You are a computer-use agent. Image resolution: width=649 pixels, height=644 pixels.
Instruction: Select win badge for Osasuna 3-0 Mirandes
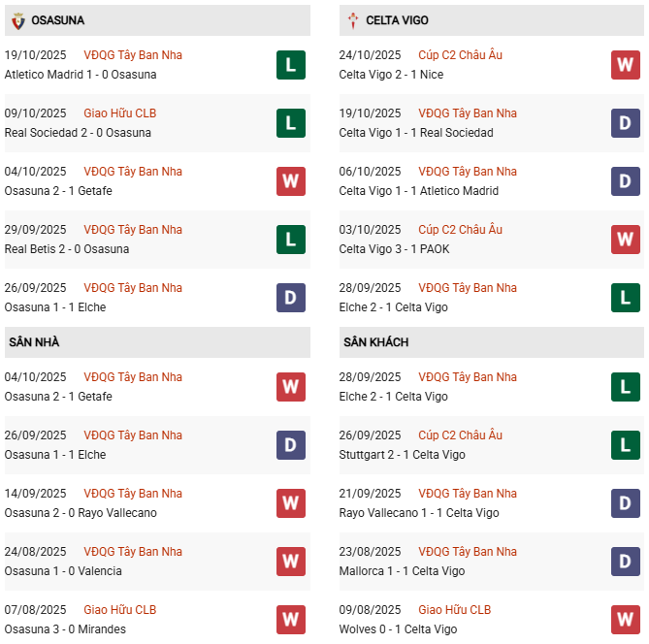[290, 620]
